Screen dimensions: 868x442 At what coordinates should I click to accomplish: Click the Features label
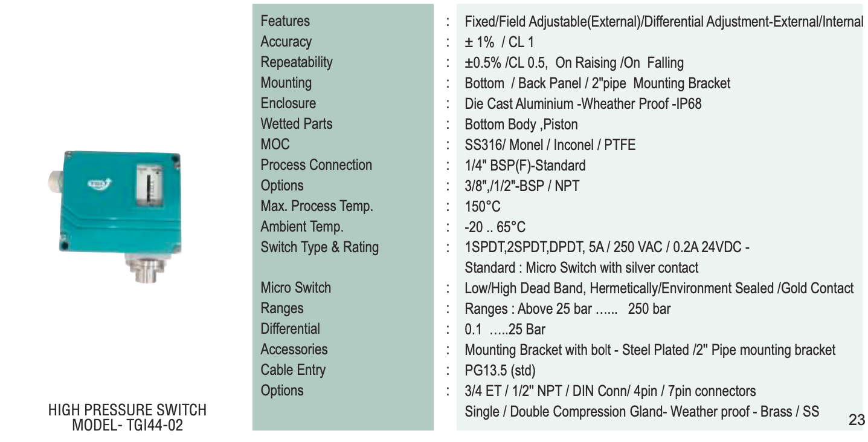(x=285, y=21)
